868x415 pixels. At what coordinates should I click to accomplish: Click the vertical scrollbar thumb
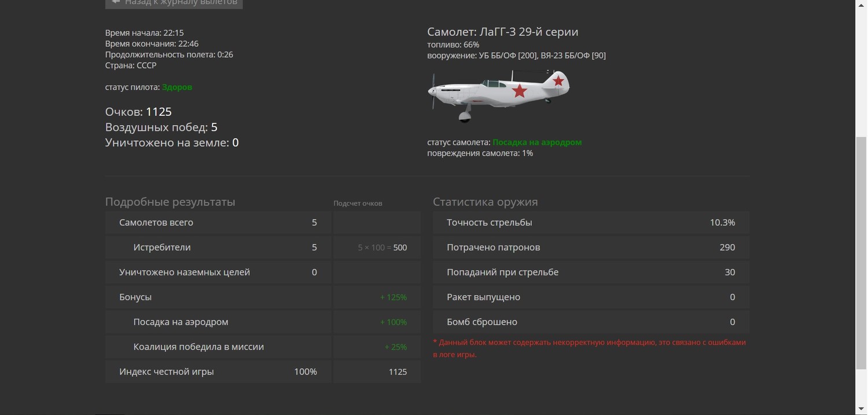pos(861,252)
